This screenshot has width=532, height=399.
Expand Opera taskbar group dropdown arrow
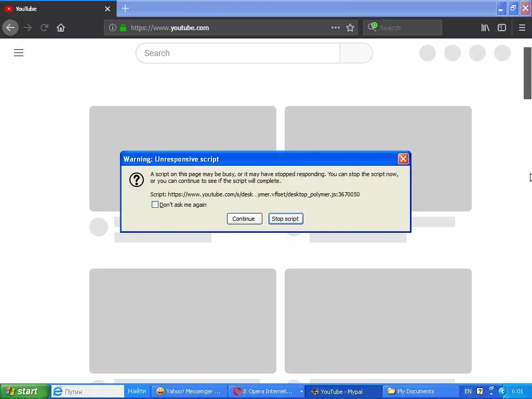click(301, 392)
